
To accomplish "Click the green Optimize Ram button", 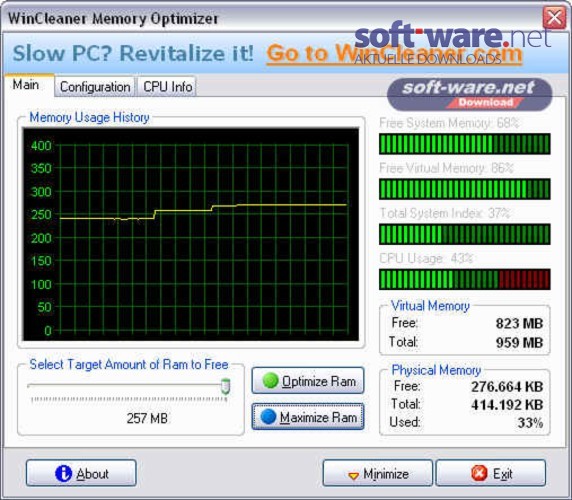I will point(308,381).
